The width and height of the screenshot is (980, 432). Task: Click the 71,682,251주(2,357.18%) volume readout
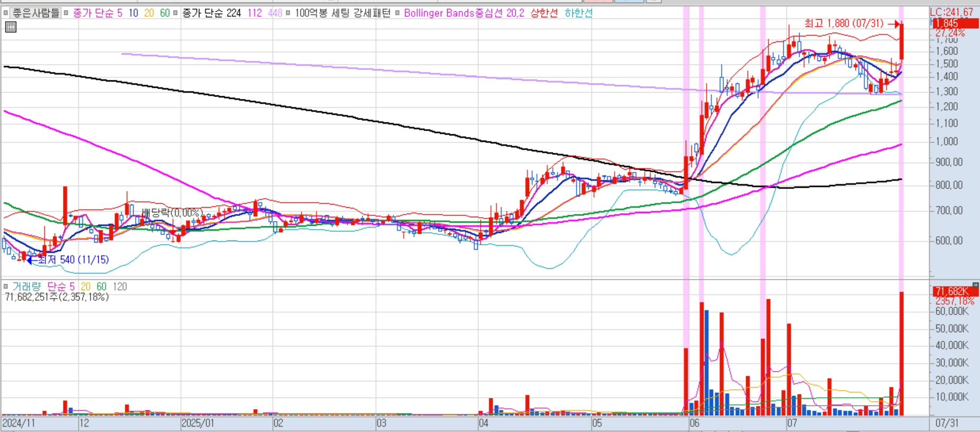pos(57,297)
